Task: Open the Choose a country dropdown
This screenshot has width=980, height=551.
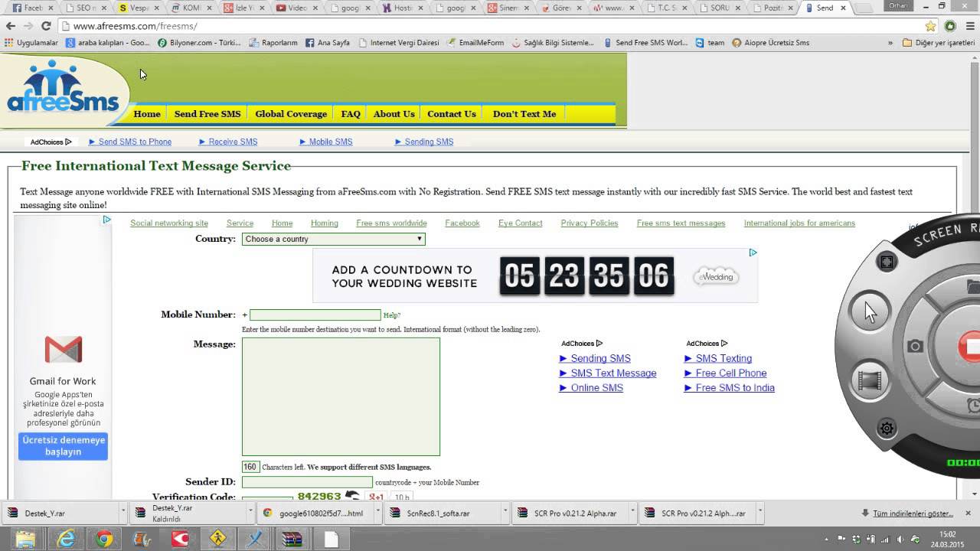Action: [x=334, y=239]
